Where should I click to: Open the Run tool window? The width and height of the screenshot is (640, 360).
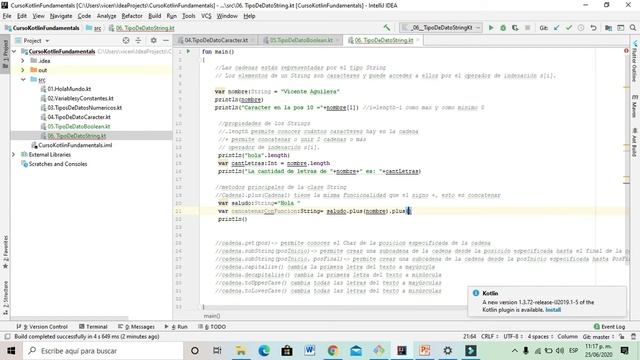coord(176,327)
